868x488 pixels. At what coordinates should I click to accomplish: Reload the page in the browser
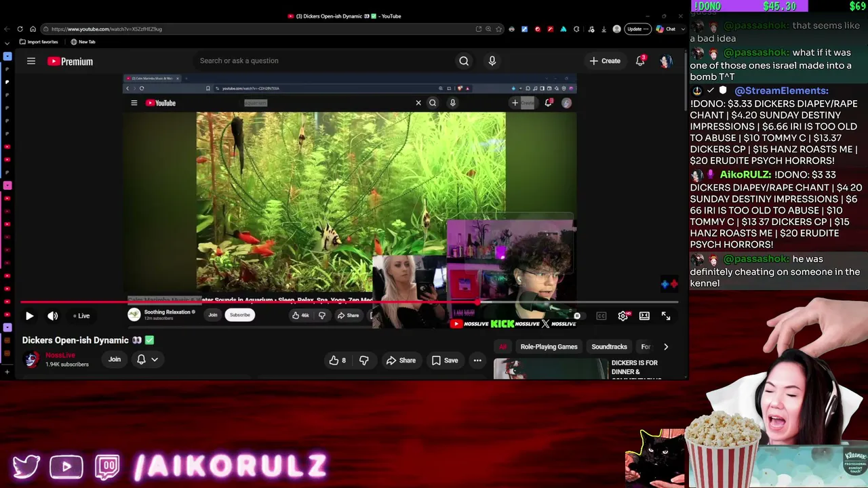coord(20,29)
